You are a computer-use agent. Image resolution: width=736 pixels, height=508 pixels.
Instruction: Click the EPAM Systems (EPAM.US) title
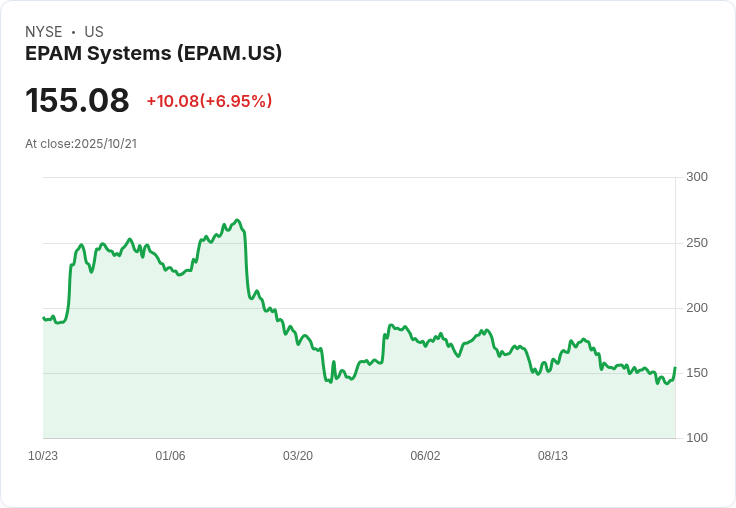click(x=153, y=53)
